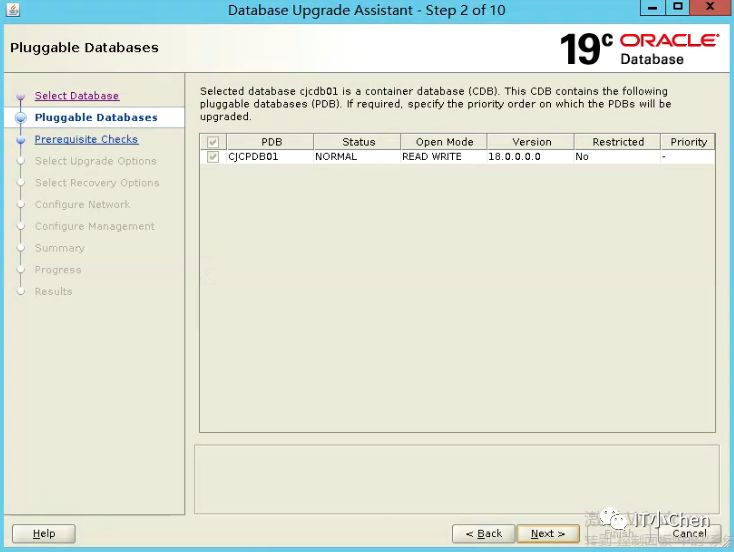Select the Restricted 'No' cell
Screen dimensions: 734x552
point(617,156)
